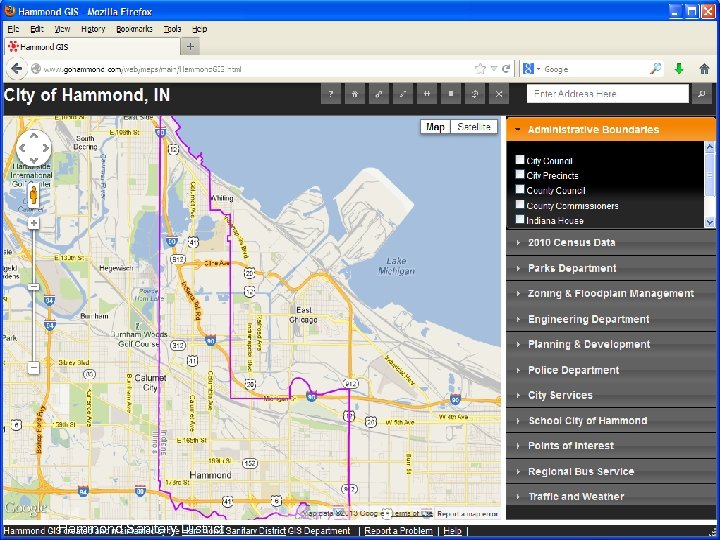
Task: Expand the Regional Bus Service section
Action: [x=611, y=472]
